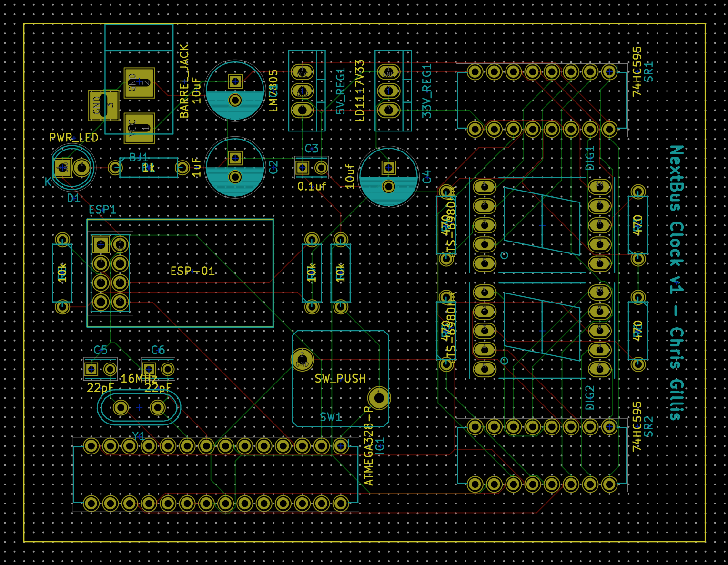Select the SW_PUSH GND pad
Screen dimensions: 728x565
tap(302, 360)
